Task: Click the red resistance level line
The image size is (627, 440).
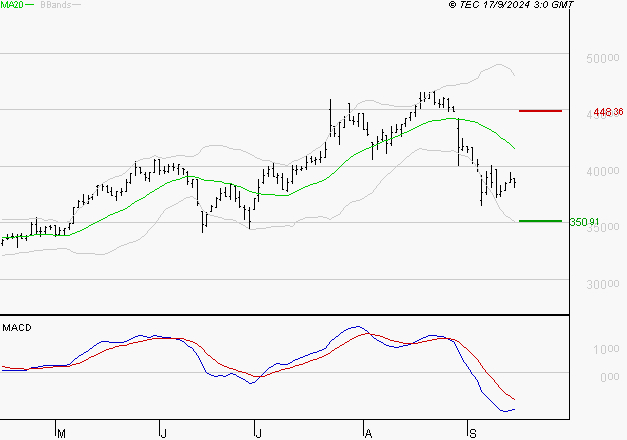Action: click(540, 111)
